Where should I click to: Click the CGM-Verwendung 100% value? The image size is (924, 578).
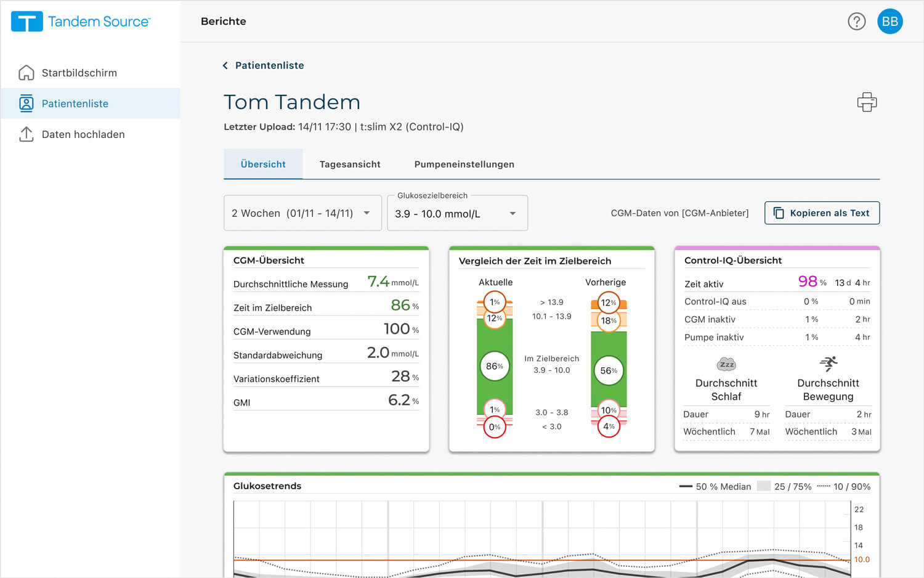401,329
